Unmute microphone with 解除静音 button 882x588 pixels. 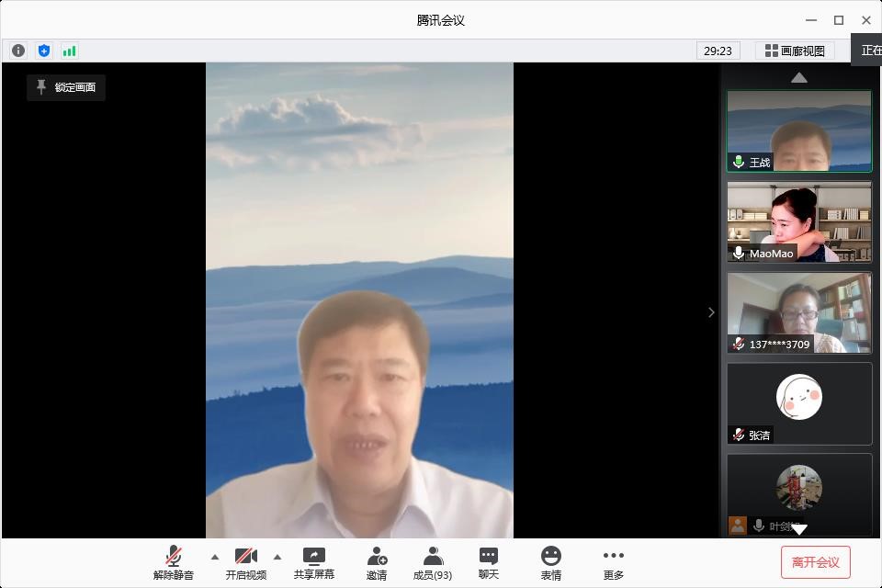pyautogui.click(x=174, y=562)
